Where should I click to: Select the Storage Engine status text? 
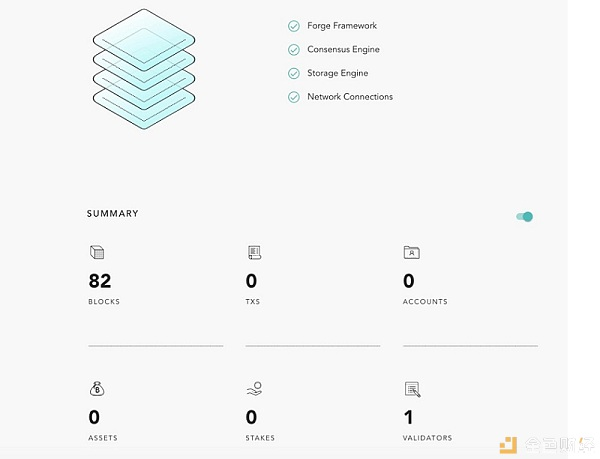[x=338, y=73]
